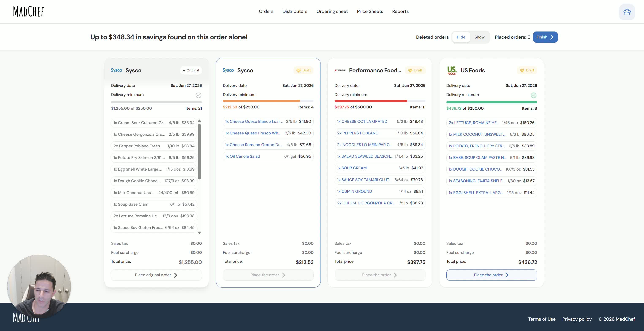Open CHEESE COTIJA GRATED item
The height and width of the screenshot is (331, 644).
pos(380,121)
